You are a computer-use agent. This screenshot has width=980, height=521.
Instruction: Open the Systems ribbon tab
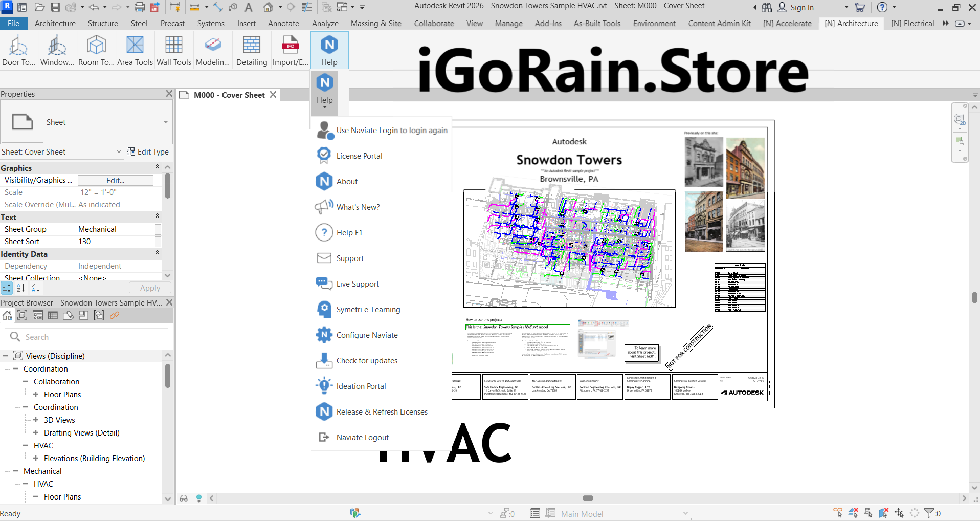click(x=210, y=24)
